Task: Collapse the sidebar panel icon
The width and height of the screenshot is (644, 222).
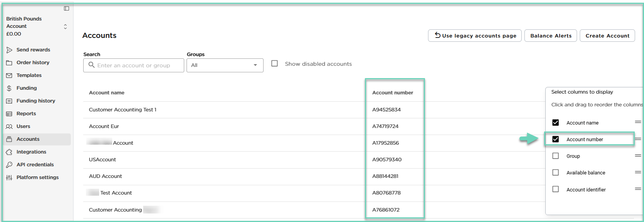Action: (67, 9)
